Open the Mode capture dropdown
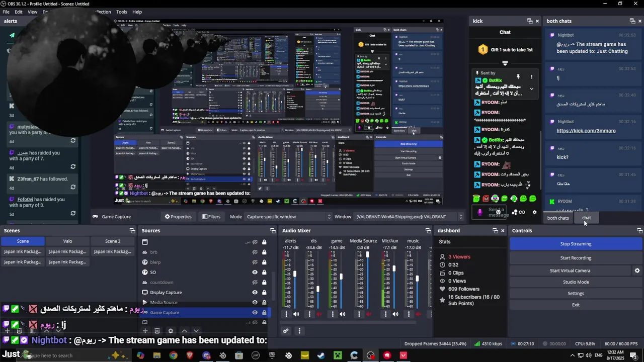Image resolution: width=644 pixels, height=362 pixels. click(x=289, y=217)
